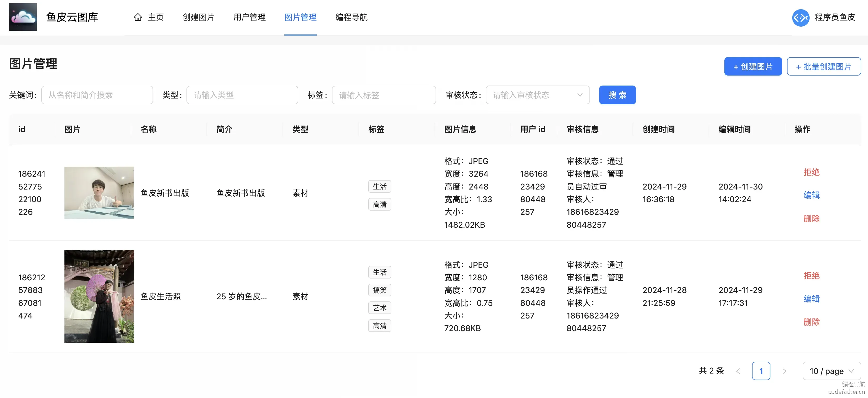This screenshot has width=868, height=398.
Task: Reject the 鱼皮新书出版 picture
Action: pyautogui.click(x=811, y=172)
